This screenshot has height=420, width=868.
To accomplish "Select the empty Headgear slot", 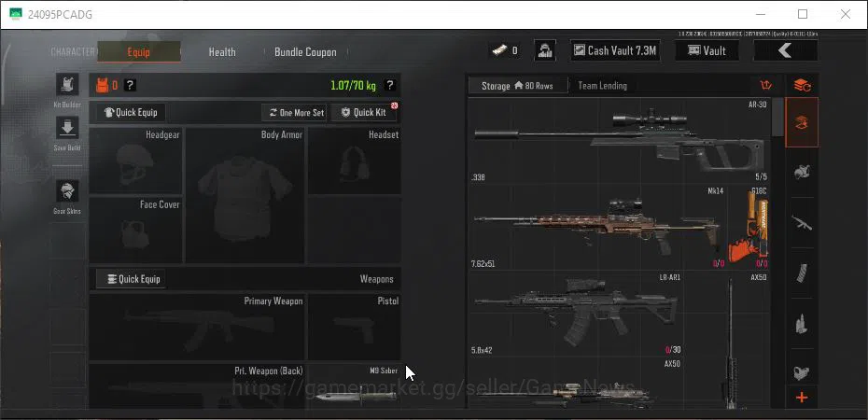I will pyautogui.click(x=135, y=161).
